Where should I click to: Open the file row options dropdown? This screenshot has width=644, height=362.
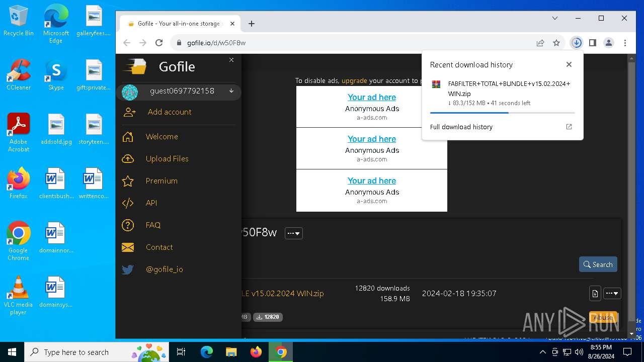[x=612, y=294]
